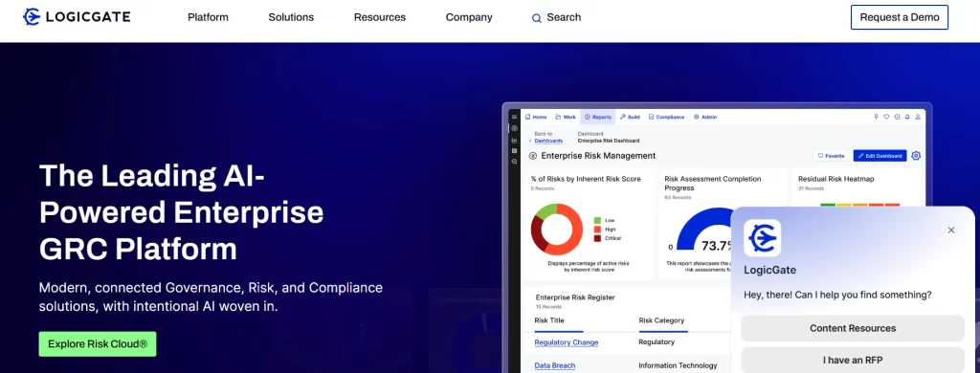Choose I have an RFP in chat
The height and width of the screenshot is (373, 980).
click(853, 360)
